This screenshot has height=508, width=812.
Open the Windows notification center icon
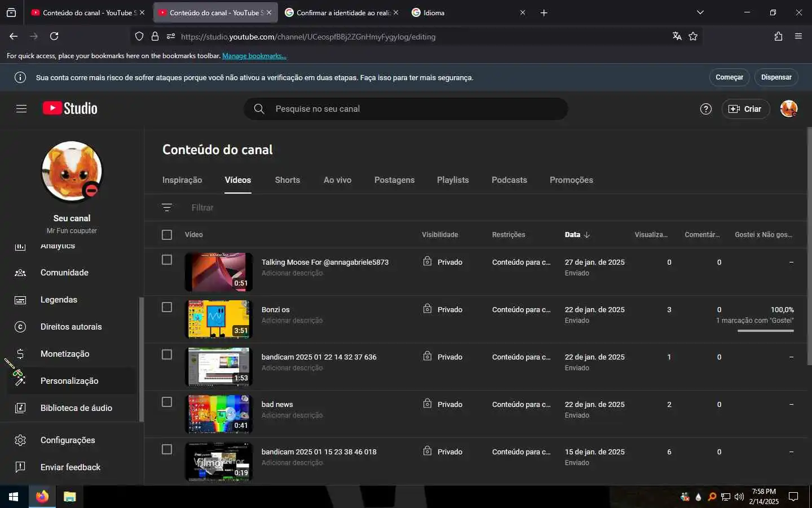point(793,497)
